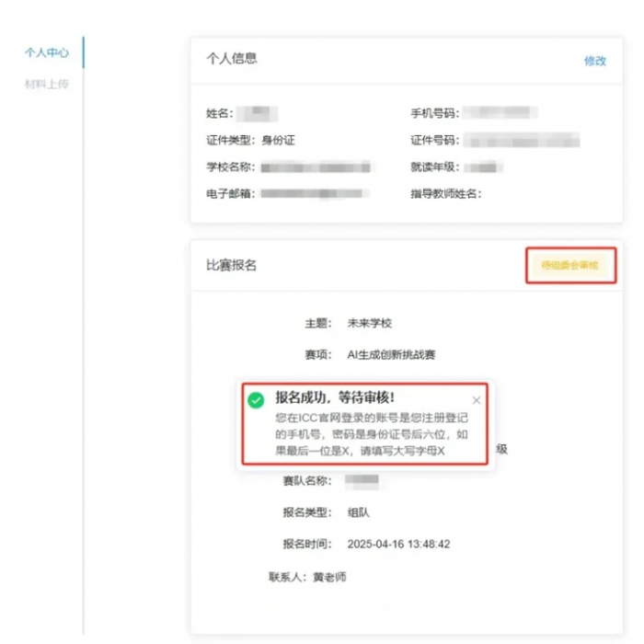Image resolution: width=644 pixels, height=644 pixels.
Task: Click the green success checkmark icon
Action: tap(256, 400)
